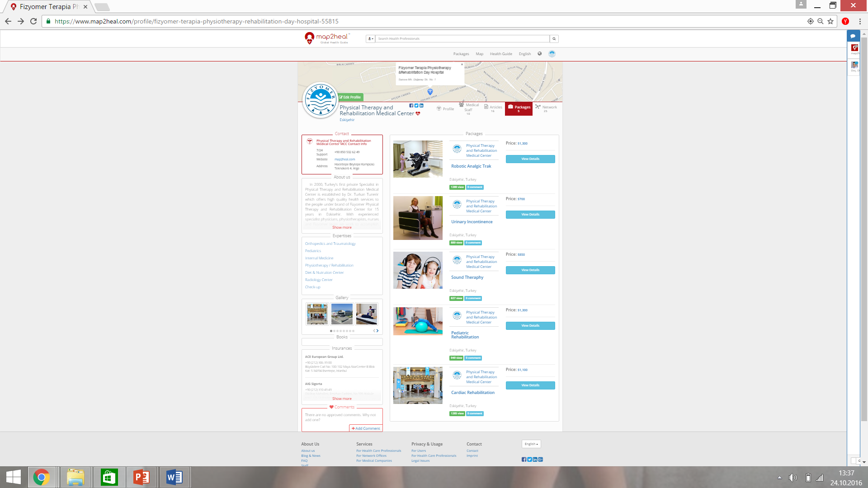Image resolution: width=868 pixels, height=488 pixels.
Task: Open the Pediatrics expertise link
Action: [313, 251]
